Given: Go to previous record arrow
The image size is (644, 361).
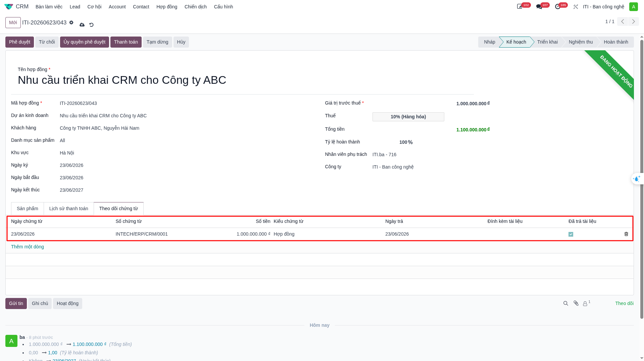Looking at the screenshot, I should tap(623, 21).
